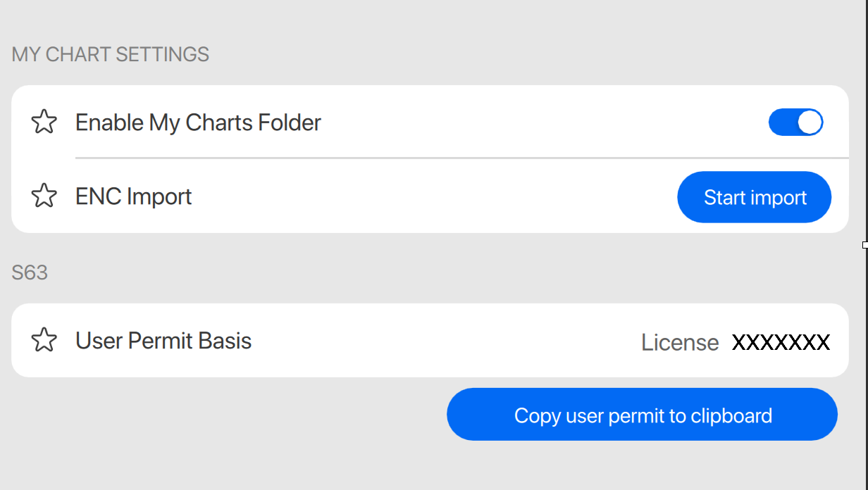Click the S63 section heading

tap(30, 272)
